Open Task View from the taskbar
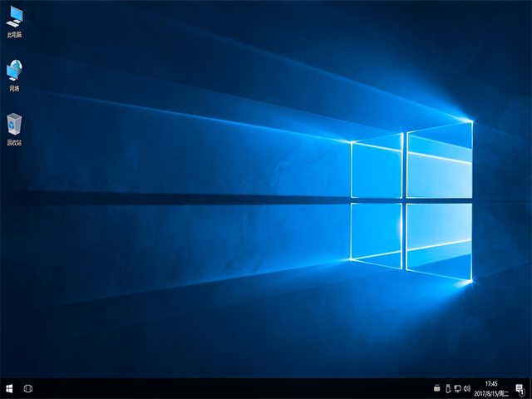The width and height of the screenshot is (532, 399). pos(28,388)
